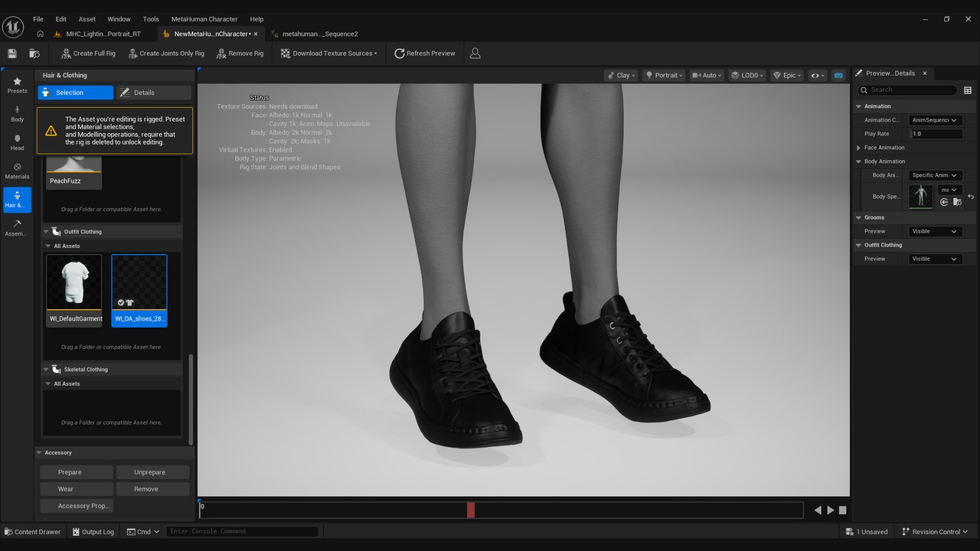The image size is (980, 551).
Task: Open the Head sidebar section
Action: [17, 142]
